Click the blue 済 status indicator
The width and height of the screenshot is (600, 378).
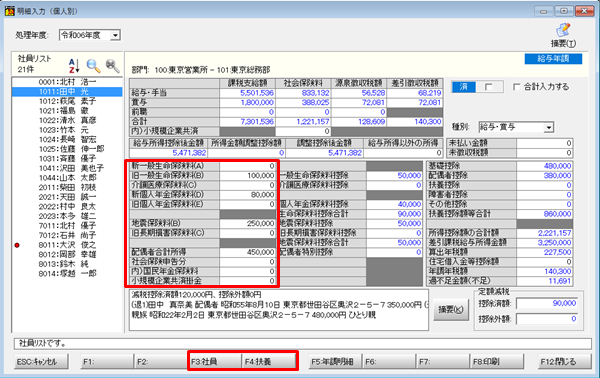point(463,87)
